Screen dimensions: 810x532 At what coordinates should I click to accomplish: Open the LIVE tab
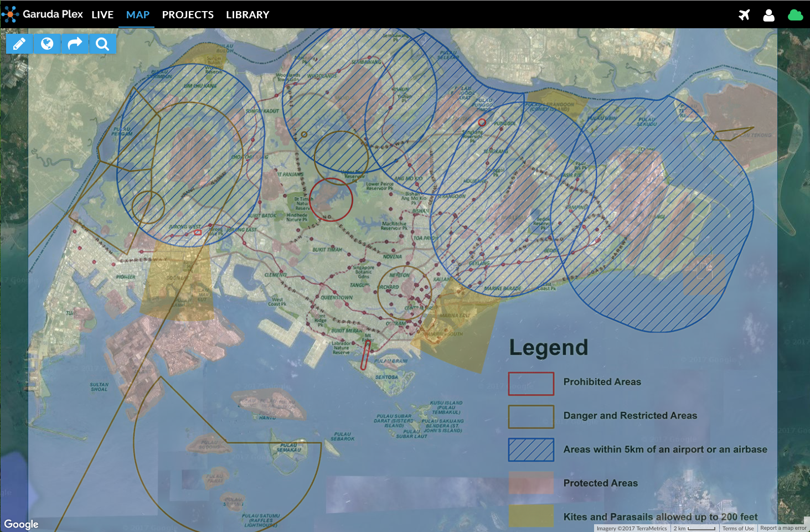click(102, 15)
